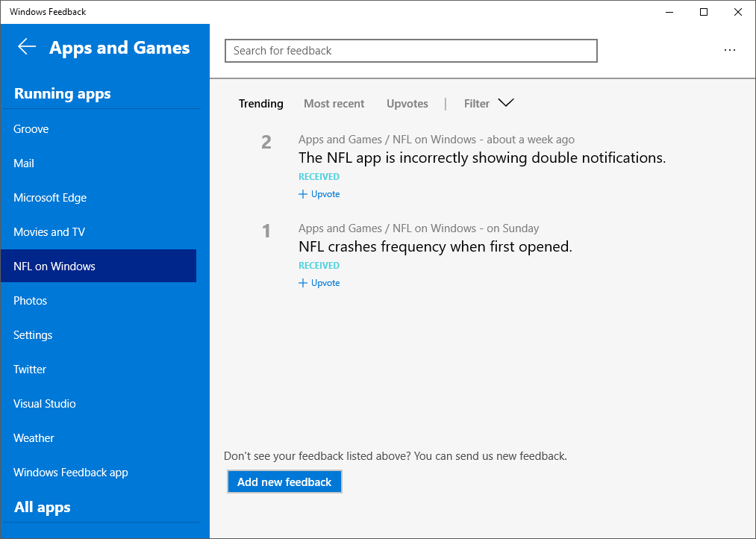Open the more options ellipsis menu
This screenshot has height=539, width=756.
pos(730,51)
